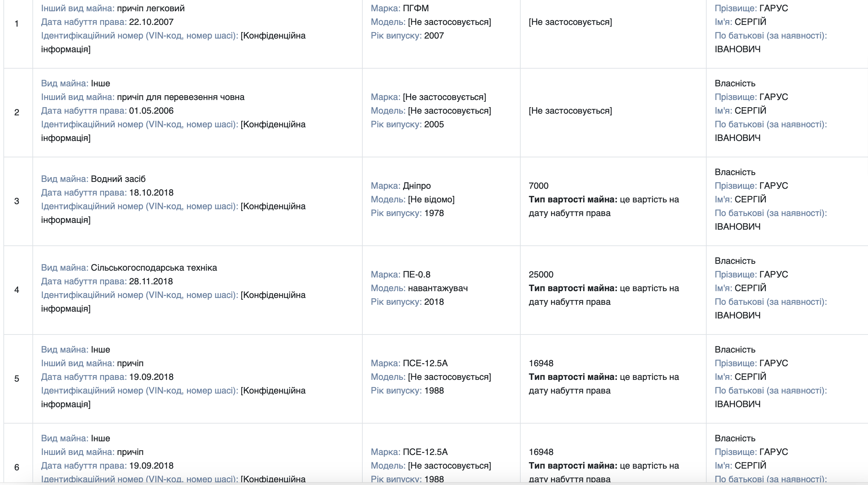Select Модель: навантажувач text
The height and width of the screenshot is (485, 868).
click(419, 288)
